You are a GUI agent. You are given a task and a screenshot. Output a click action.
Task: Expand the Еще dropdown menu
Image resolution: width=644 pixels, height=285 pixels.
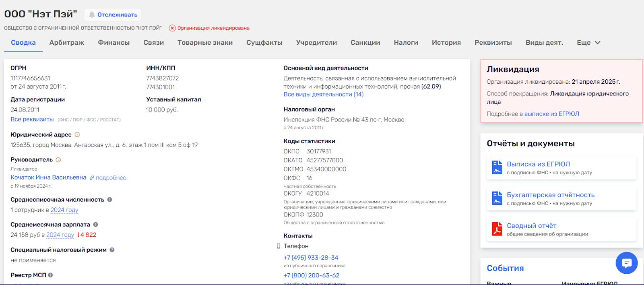point(588,43)
